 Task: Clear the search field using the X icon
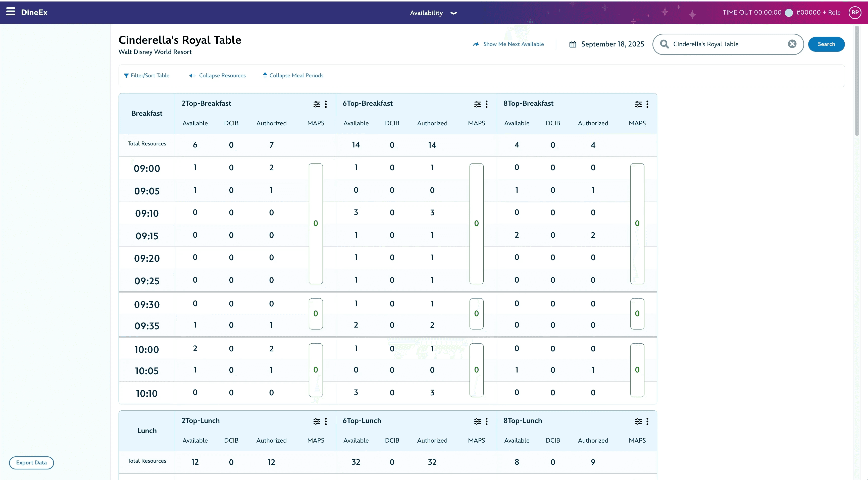(792, 44)
